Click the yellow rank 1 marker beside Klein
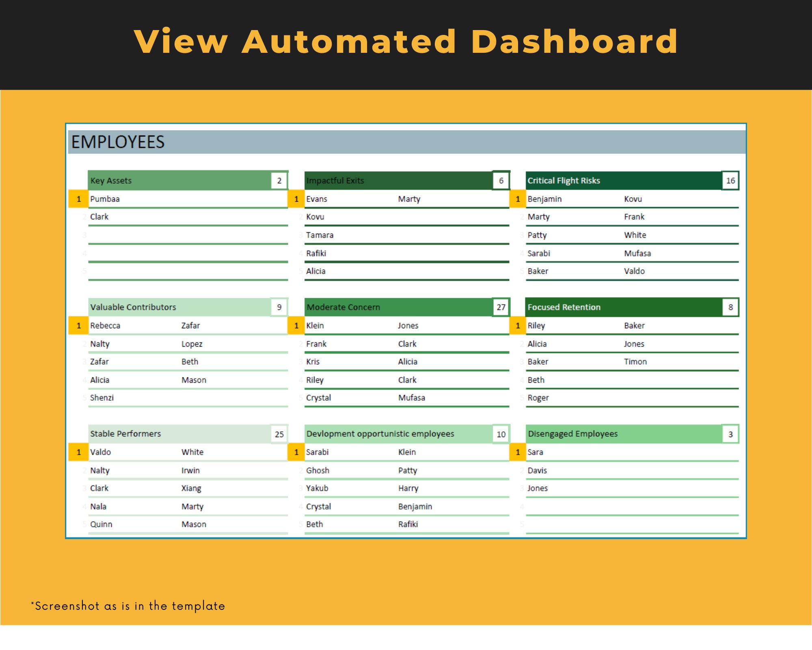 pyautogui.click(x=296, y=325)
